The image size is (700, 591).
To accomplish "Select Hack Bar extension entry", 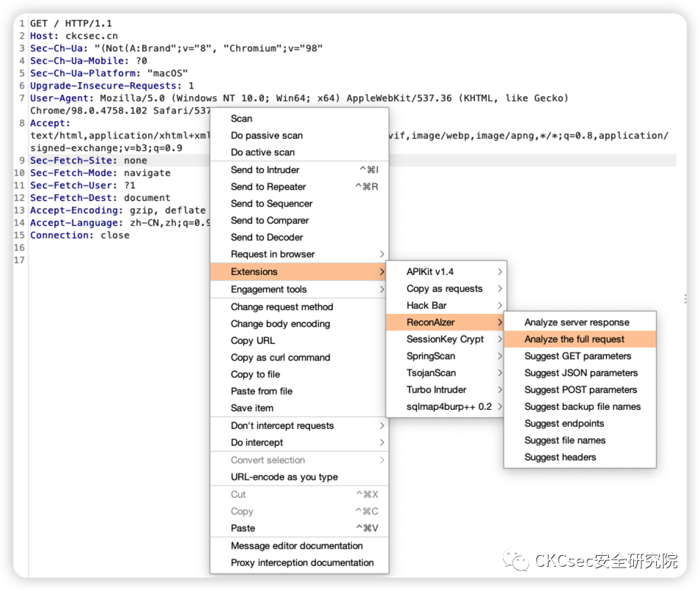I will tap(427, 306).
